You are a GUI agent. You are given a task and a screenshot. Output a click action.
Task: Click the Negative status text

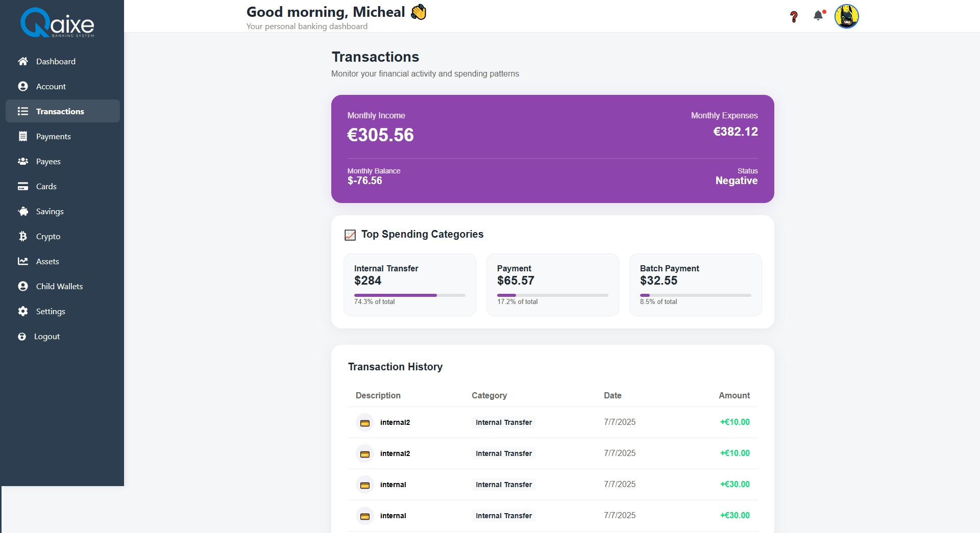pyautogui.click(x=737, y=181)
